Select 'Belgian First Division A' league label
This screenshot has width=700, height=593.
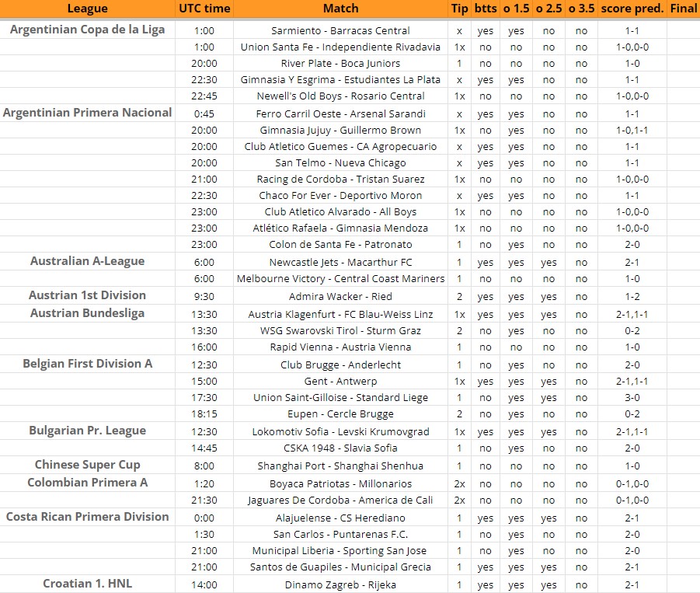pos(88,364)
